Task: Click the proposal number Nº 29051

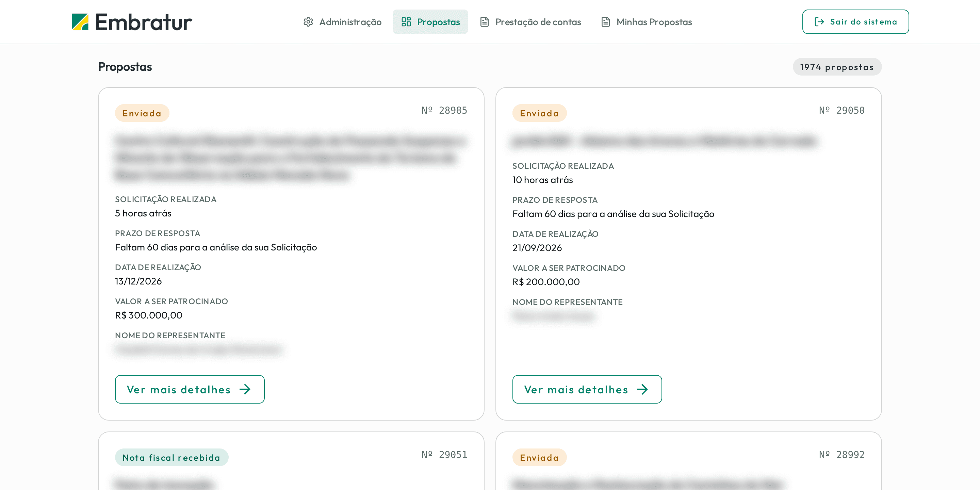Action: tap(444, 455)
